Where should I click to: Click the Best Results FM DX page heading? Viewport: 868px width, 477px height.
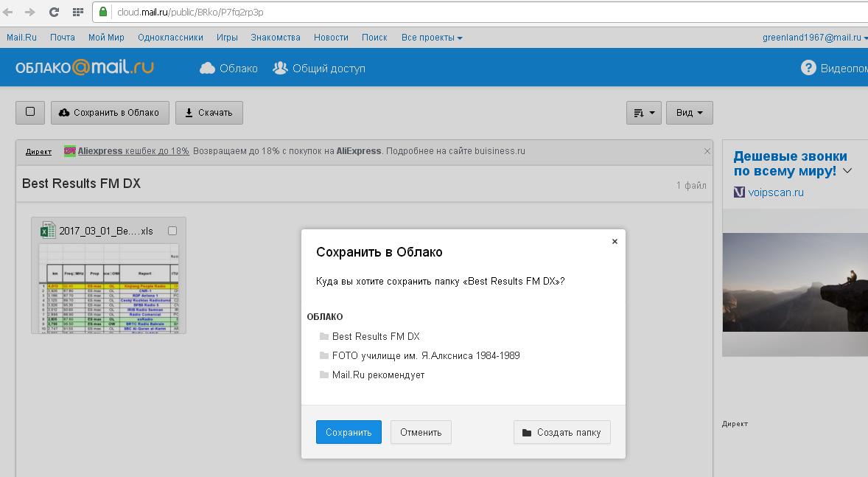pyautogui.click(x=81, y=184)
